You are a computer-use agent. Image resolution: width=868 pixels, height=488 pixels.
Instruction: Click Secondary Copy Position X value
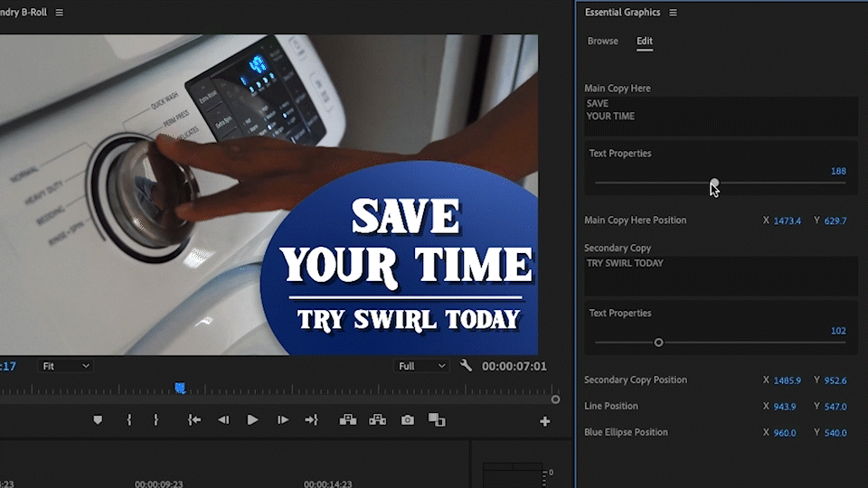(788, 380)
